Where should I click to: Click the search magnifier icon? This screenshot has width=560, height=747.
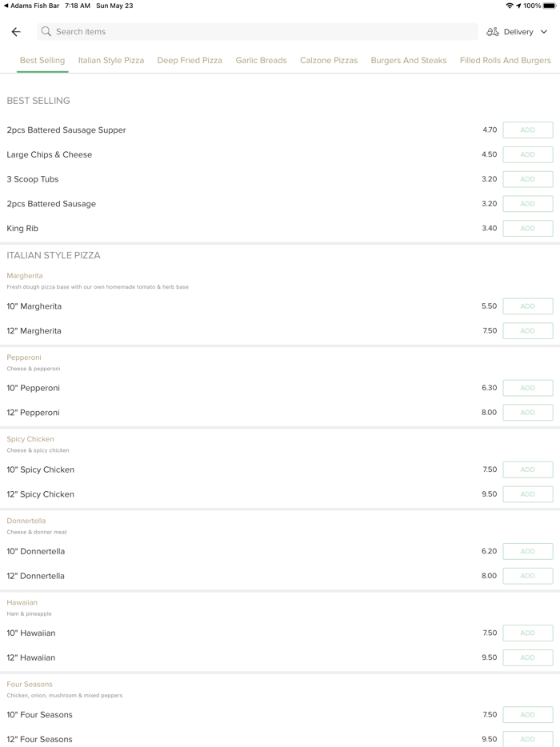tap(46, 32)
